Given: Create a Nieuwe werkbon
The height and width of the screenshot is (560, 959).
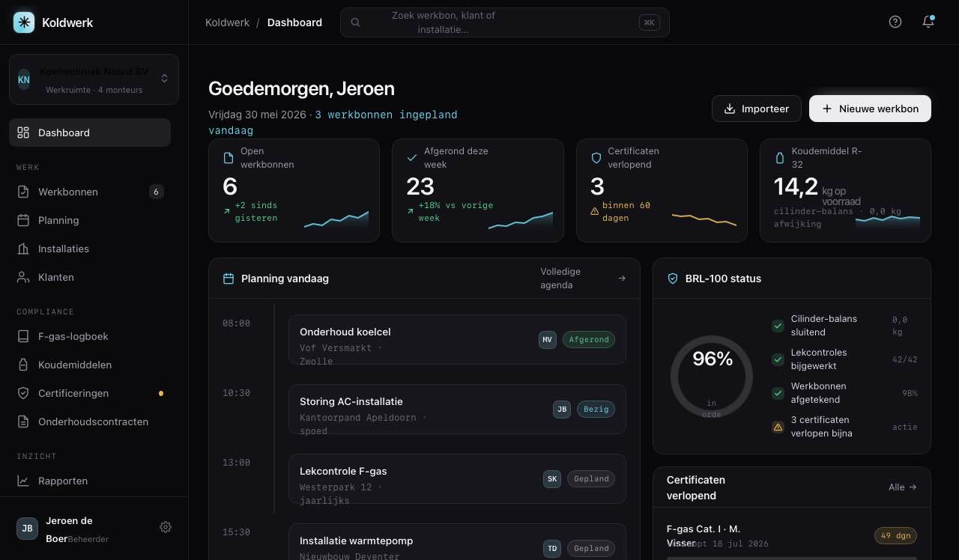Looking at the screenshot, I should (870, 109).
